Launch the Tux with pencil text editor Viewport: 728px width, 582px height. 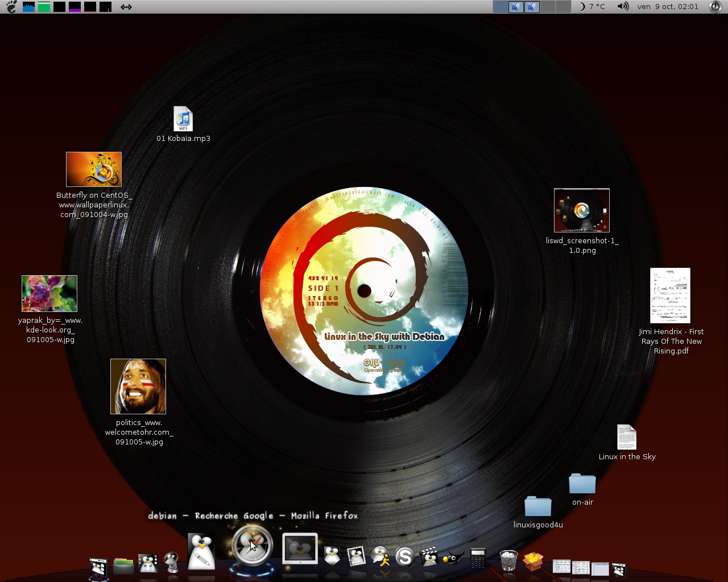201,551
